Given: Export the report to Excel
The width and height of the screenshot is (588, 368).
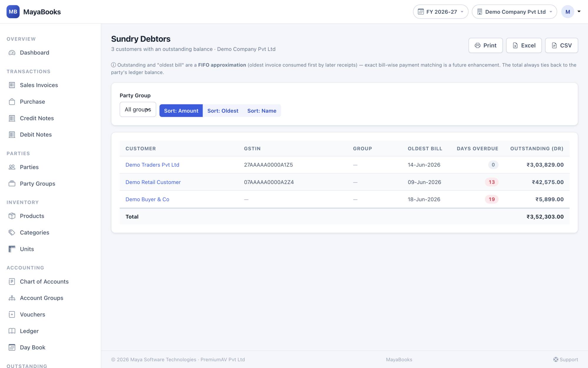Looking at the screenshot, I should pyautogui.click(x=524, y=45).
